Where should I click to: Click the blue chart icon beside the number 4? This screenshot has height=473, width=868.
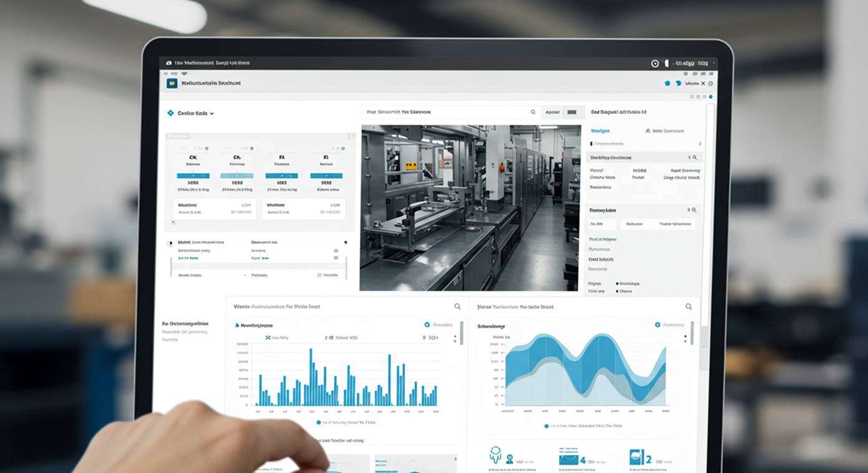pos(568,459)
